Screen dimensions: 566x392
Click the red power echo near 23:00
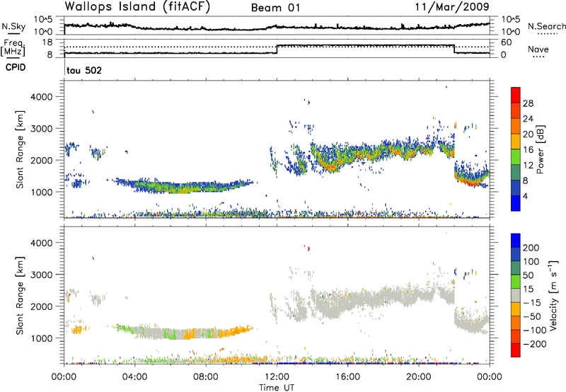(472, 183)
